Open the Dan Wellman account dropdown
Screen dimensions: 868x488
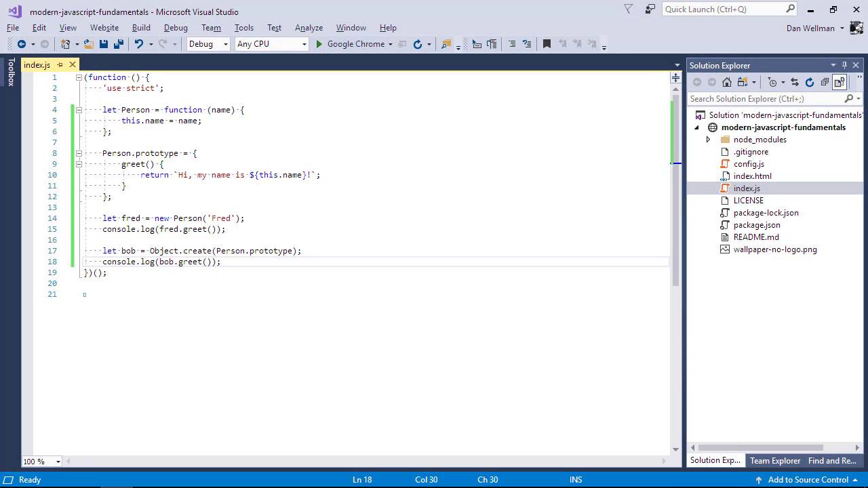click(842, 28)
